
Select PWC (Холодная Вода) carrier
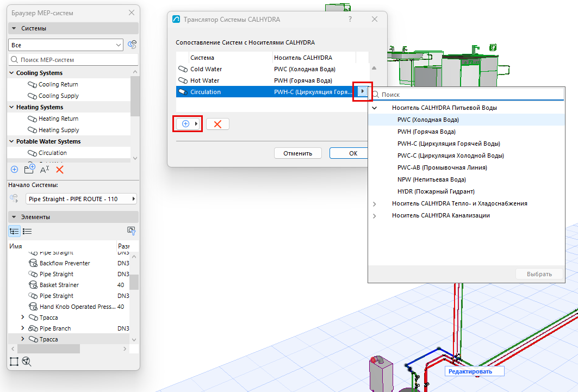[x=467, y=120]
